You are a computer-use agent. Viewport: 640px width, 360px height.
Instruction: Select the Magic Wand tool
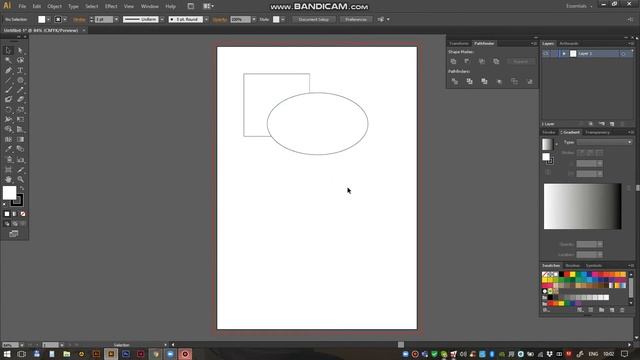(x=8, y=60)
